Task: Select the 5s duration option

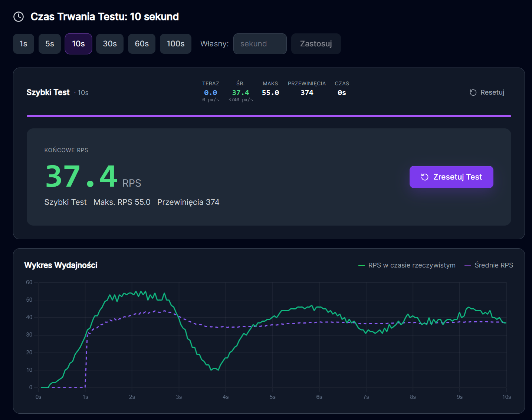Action: 50,44
